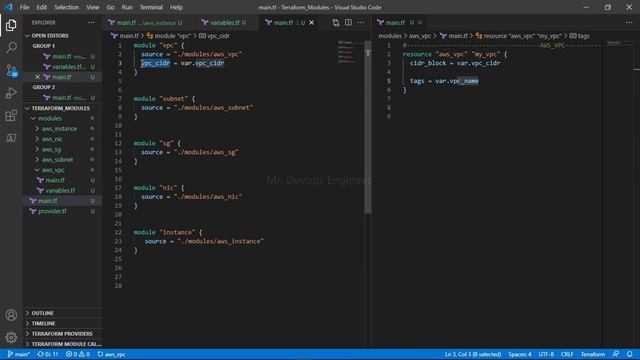Open the Accounts menu icon
This screenshot has height=360, width=640.
pyautogui.click(x=11, y=315)
